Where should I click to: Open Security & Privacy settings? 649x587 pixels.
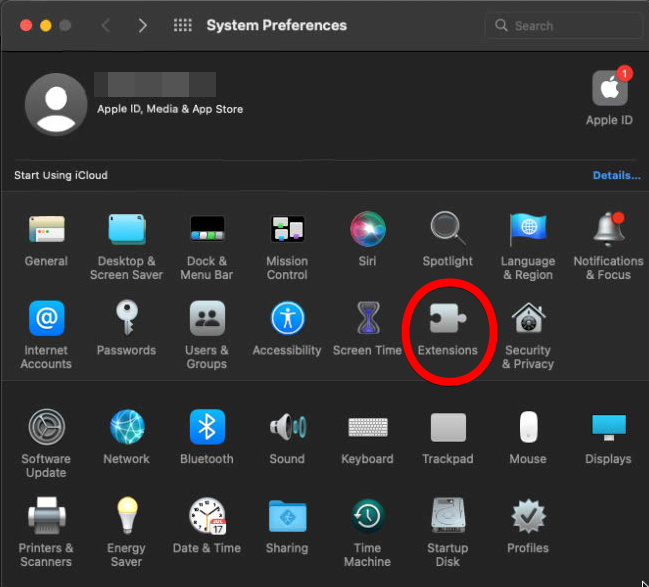[x=528, y=319]
